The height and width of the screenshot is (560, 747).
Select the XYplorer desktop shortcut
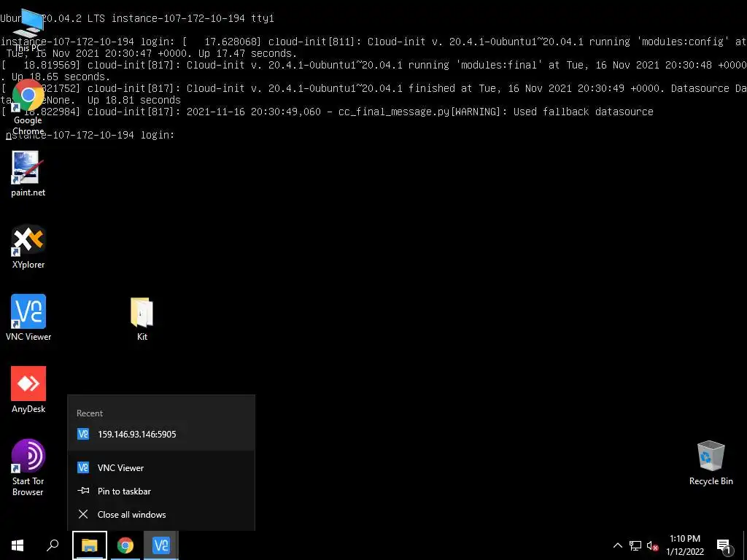coord(28,246)
